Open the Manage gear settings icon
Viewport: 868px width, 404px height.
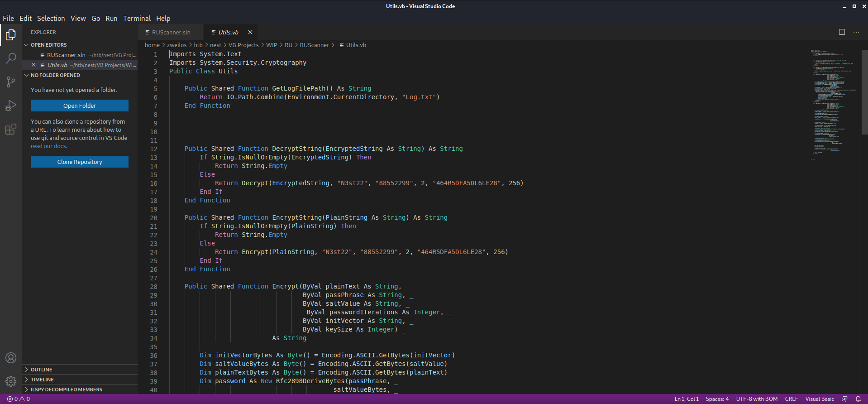click(11, 381)
